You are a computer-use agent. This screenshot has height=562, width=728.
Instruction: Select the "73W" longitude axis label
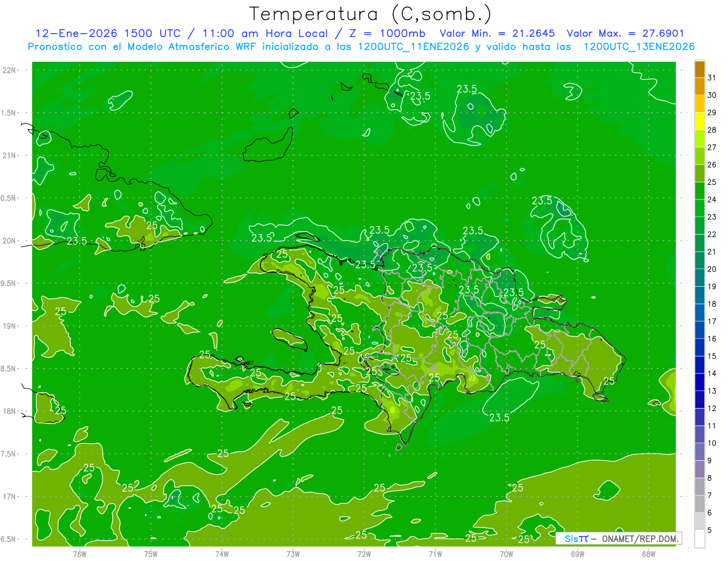click(x=293, y=554)
